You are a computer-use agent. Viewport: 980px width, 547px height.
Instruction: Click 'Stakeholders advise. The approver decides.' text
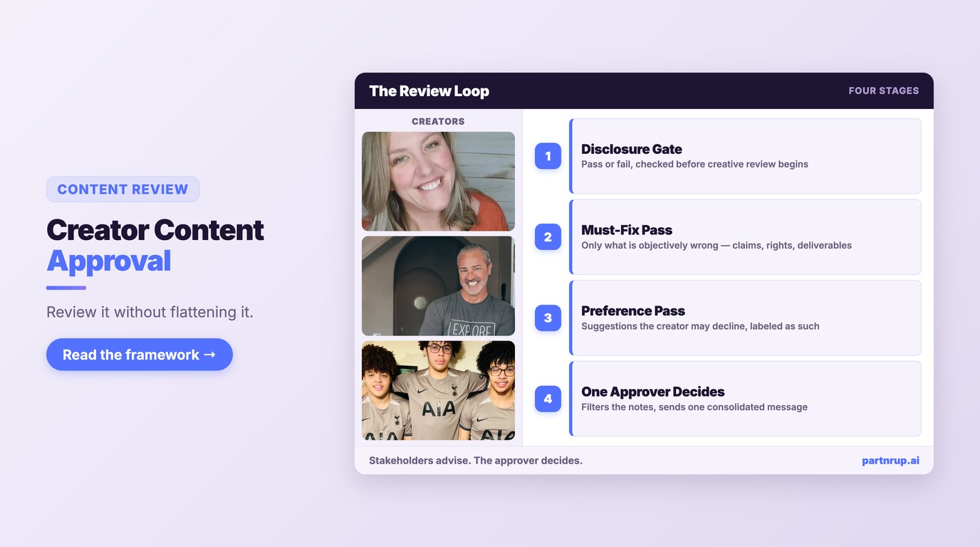(476, 461)
